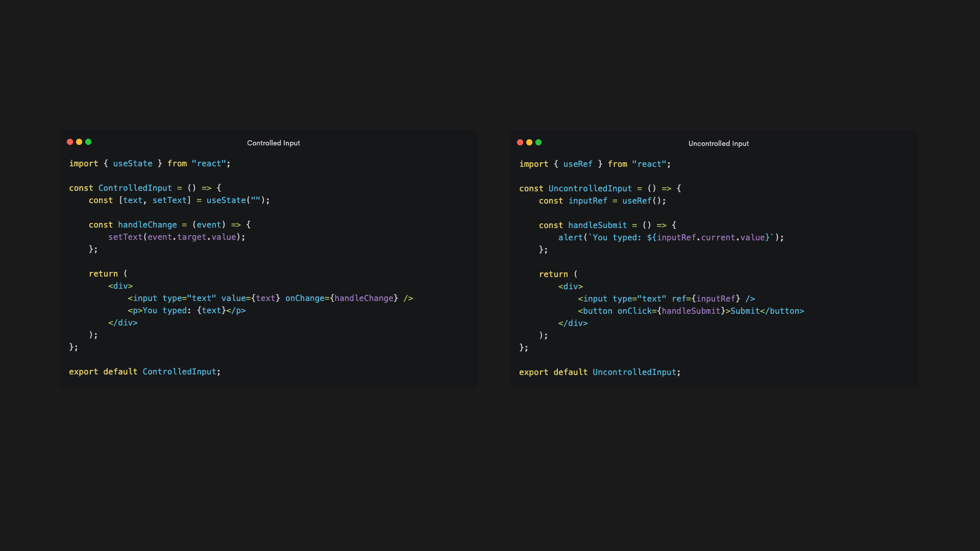The width and height of the screenshot is (980, 551).
Task: Click the "Controlled Input" window title
Action: pos(274,143)
